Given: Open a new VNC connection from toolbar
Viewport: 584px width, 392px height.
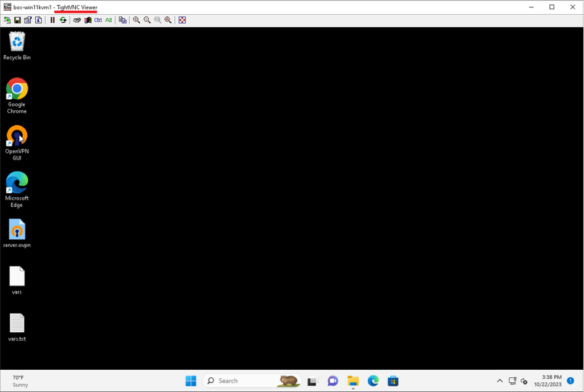Looking at the screenshot, I should 7,20.
